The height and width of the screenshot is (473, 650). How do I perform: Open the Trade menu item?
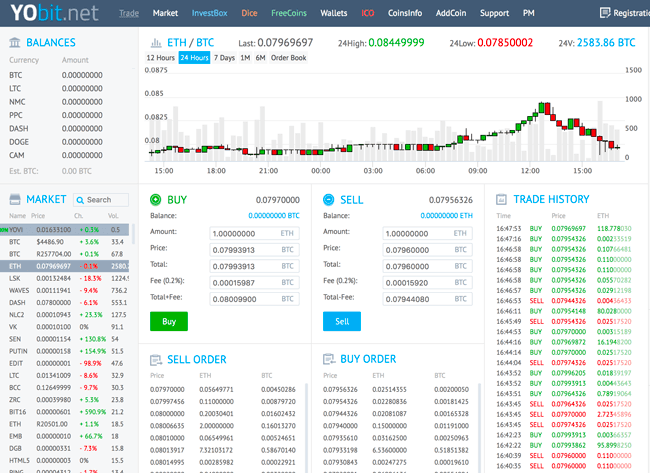[129, 13]
